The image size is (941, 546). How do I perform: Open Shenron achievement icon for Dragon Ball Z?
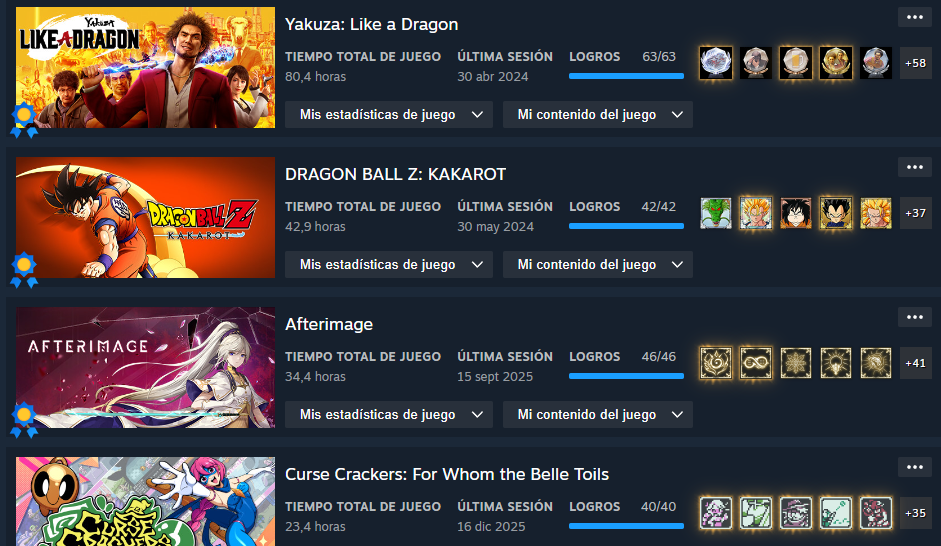[716, 213]
